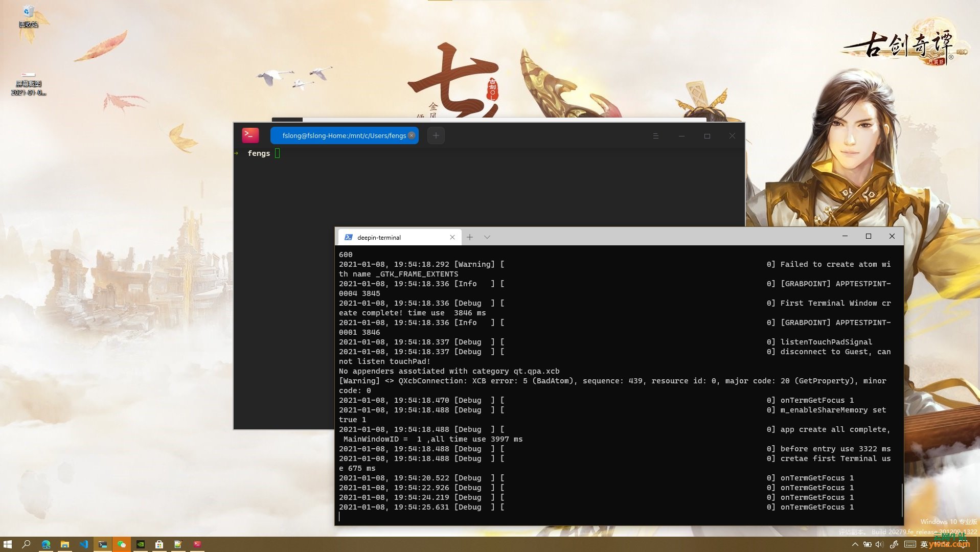Open WeChat from the taskbar

pos(122,544)
